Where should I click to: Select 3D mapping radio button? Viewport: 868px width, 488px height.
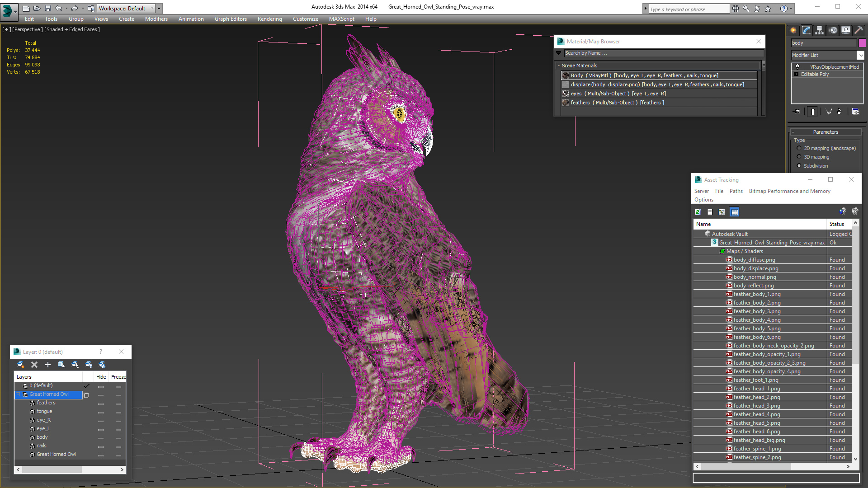point(799,157)
